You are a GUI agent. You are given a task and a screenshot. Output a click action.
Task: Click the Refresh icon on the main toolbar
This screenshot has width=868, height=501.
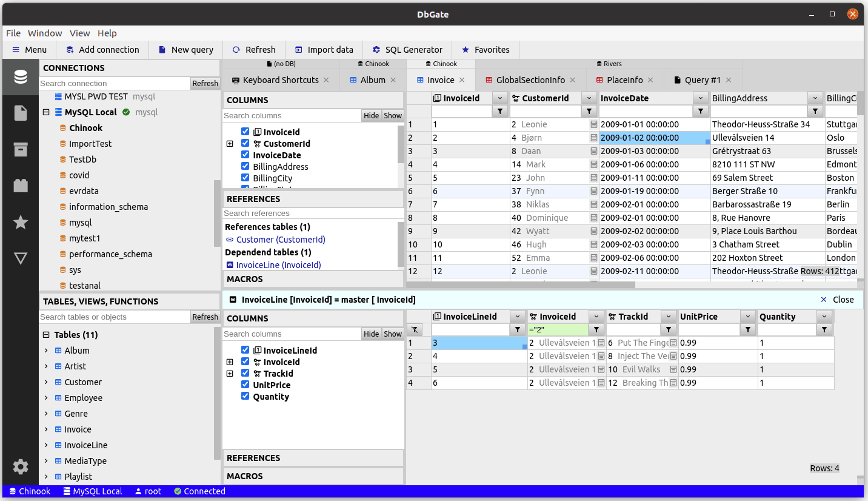click(x=237, y=50)
